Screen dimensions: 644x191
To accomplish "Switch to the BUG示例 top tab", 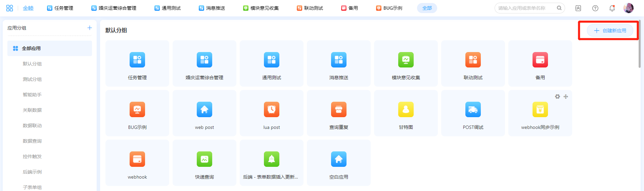I will point(389,8).
